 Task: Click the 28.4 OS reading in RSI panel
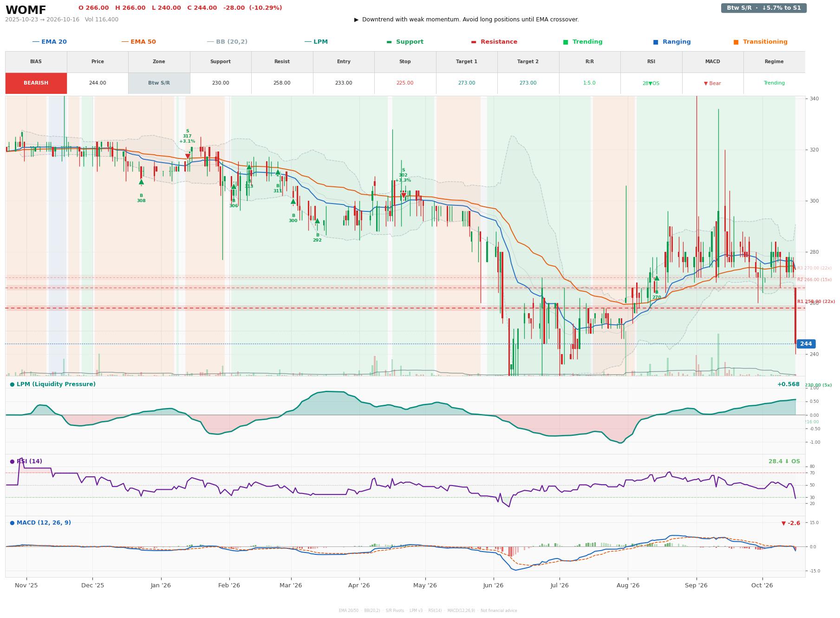(784, 461)
